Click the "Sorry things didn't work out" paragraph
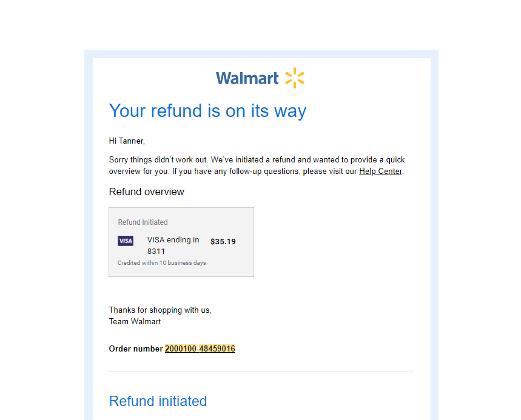Screen dimensions: 521x420 click(x=257, y=165)
